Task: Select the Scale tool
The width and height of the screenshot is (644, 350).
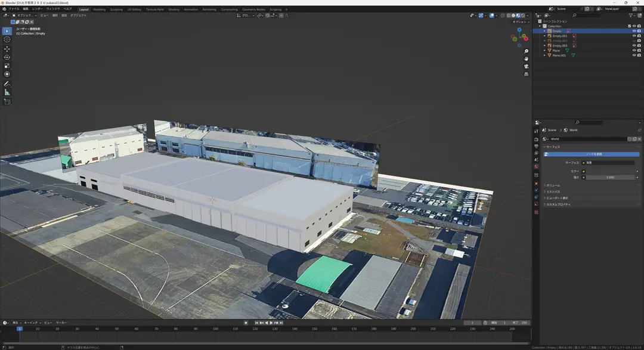Action: [7, 66]
